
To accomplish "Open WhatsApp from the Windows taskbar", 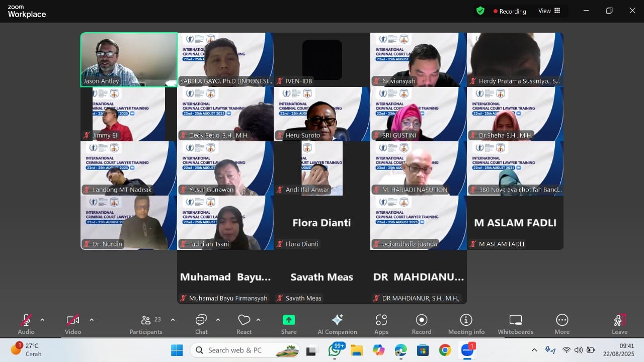I will pos(335,350).
